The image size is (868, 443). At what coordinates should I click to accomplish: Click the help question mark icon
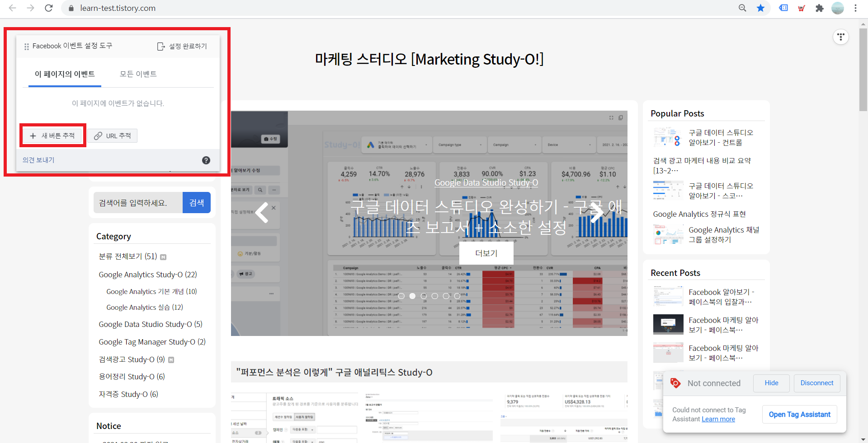[x=206, y=160]
